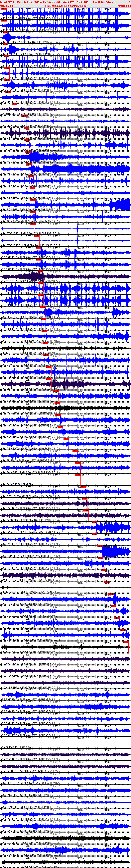Select the UW.CBS EHZ station label
This screenshot has height=868, width=131.
click(29, 568)
